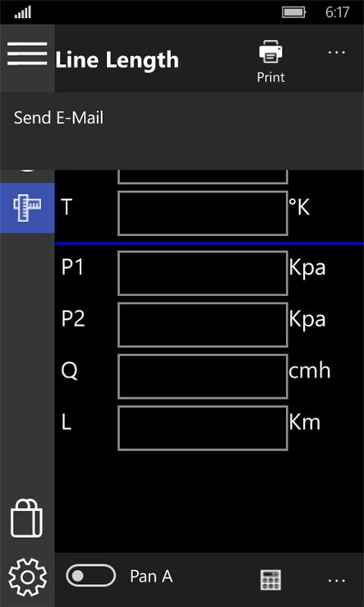Open the hamburger navigation menu
Viewport: 364px width, 607px height.
(27, 53)
